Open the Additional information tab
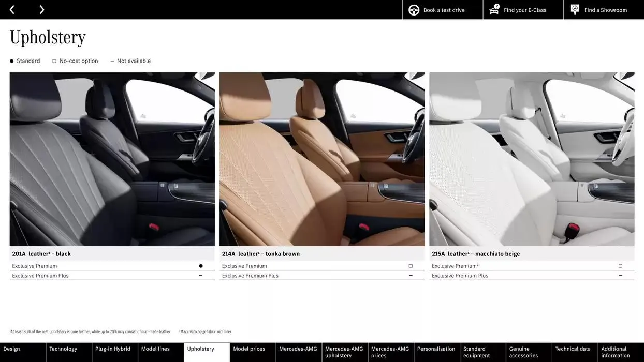Viewport: 644px width, 362px height. tap(621, 352)
